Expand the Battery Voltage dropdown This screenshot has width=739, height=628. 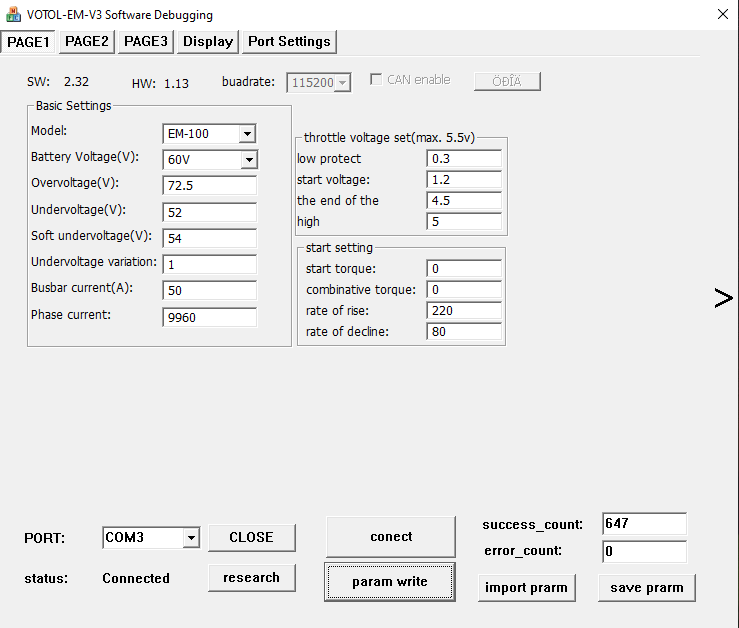point(248,160)
